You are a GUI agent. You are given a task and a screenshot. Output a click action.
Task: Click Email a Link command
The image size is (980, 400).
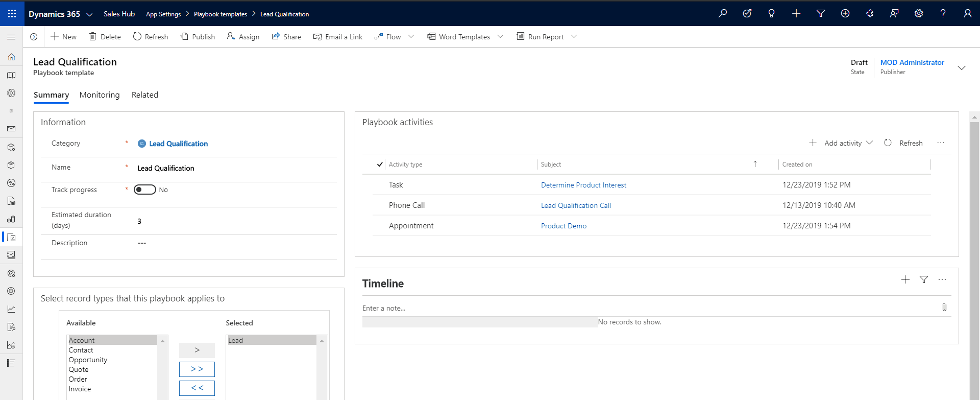[338, 37]
